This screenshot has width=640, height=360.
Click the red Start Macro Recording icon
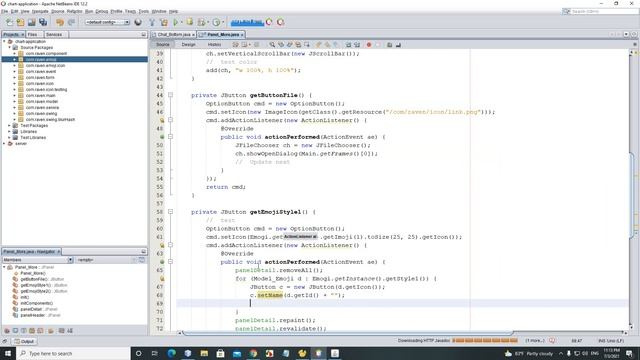[x=369, y=44]
